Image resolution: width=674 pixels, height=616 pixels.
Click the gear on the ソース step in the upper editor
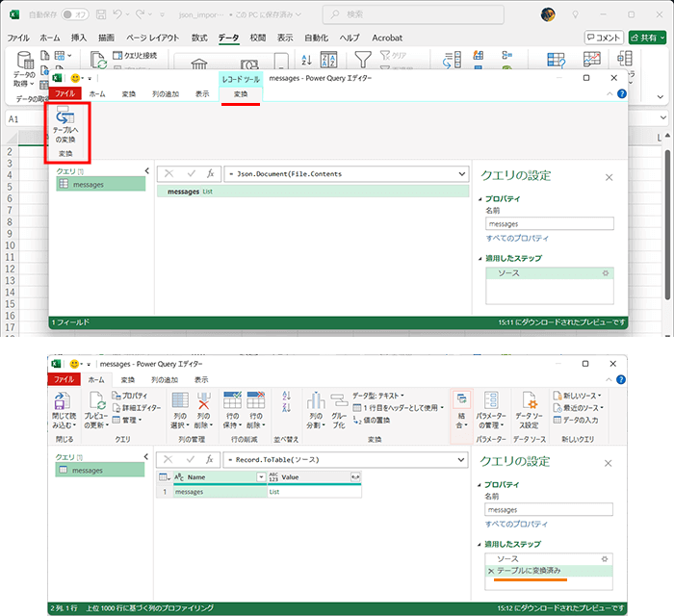pyautogui.click(x=606, y=273)
